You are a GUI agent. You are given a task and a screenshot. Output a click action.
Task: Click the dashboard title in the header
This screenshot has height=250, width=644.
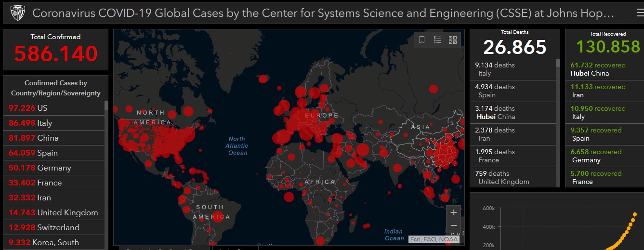point(323,13)
